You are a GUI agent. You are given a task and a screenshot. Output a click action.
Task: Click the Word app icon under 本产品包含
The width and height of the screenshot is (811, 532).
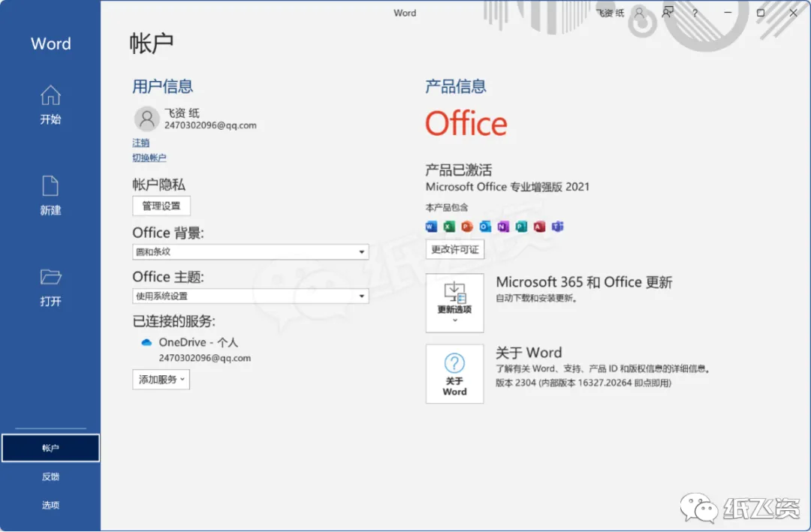click(x=431, y=227)
